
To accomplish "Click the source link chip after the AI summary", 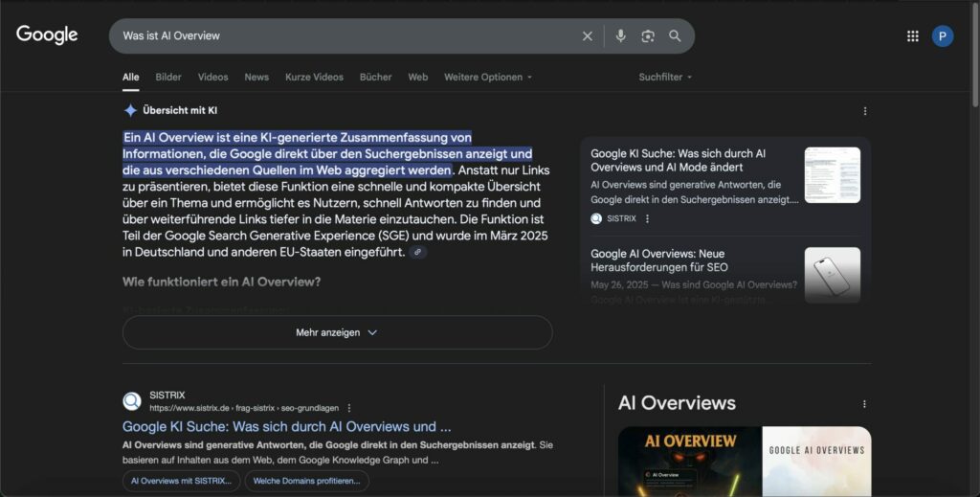I will click(x=417, y=252).
